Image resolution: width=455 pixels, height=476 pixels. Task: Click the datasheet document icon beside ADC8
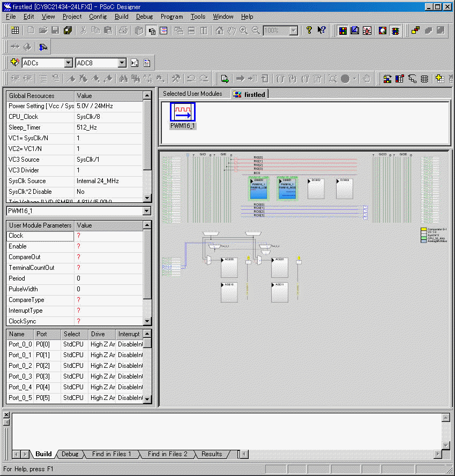click(147, 63)
